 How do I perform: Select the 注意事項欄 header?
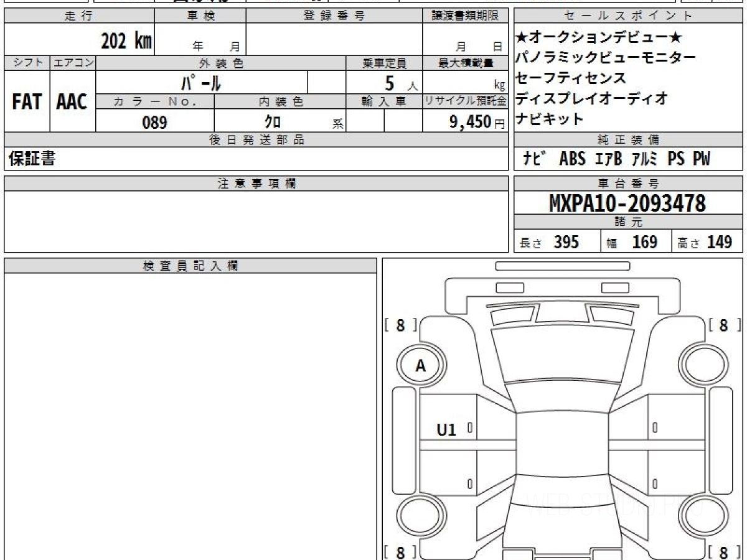[x=256, y=184]
